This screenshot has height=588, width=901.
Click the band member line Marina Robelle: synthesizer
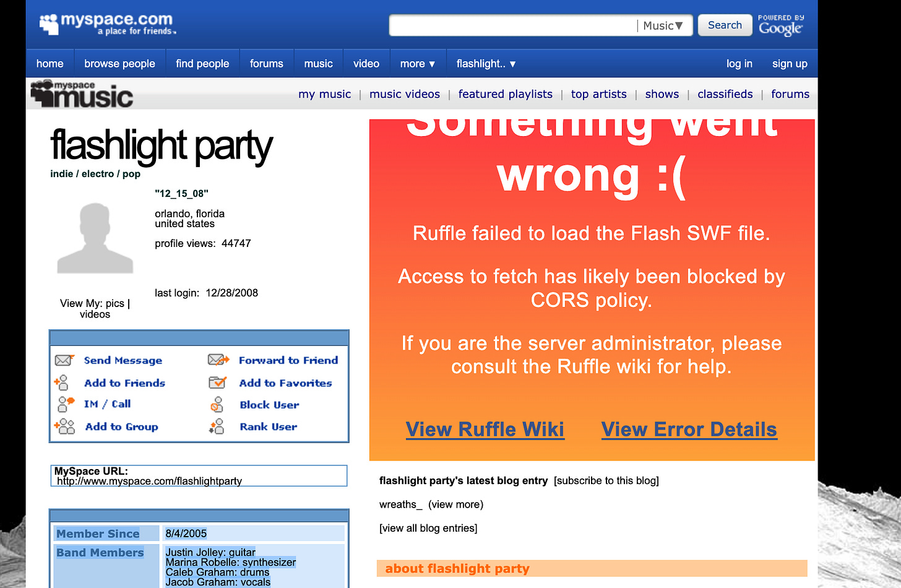[231, 562]
